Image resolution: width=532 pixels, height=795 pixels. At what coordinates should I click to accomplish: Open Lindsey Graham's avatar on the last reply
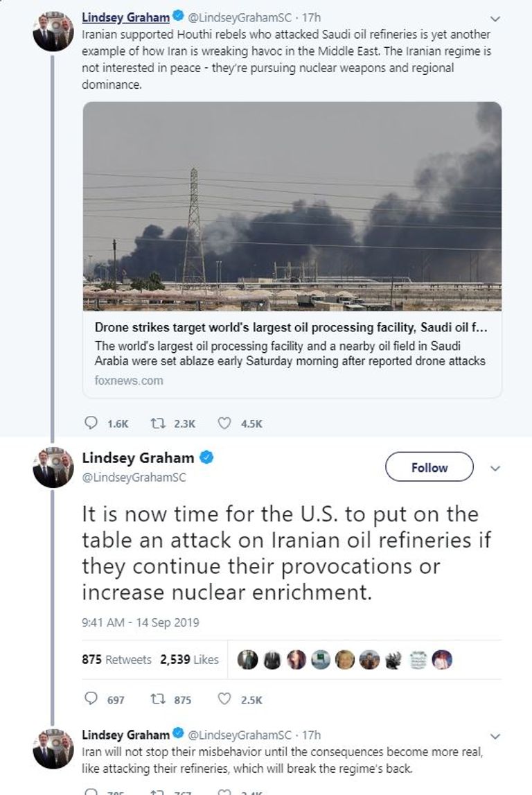(x=53, y=749)
